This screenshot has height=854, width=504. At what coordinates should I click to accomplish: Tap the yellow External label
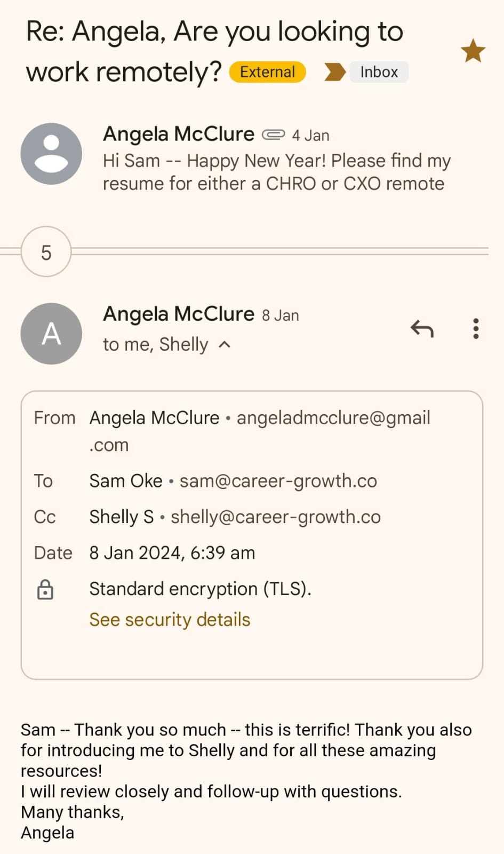267,72
